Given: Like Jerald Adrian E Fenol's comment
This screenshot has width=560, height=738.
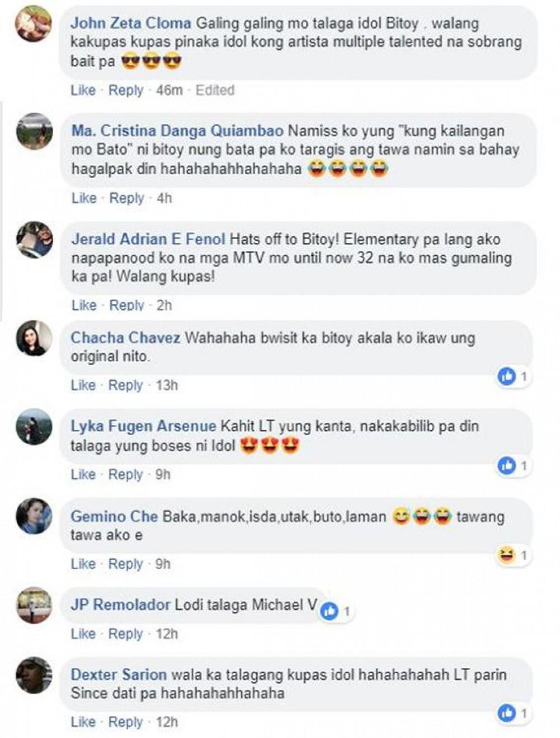Looking at the screenshot, I should 84,305.
